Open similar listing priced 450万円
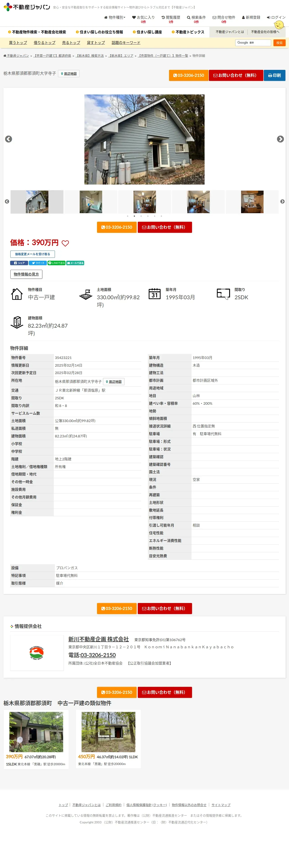This screenshot has width=289, height=868. click(x=108, y=739)
